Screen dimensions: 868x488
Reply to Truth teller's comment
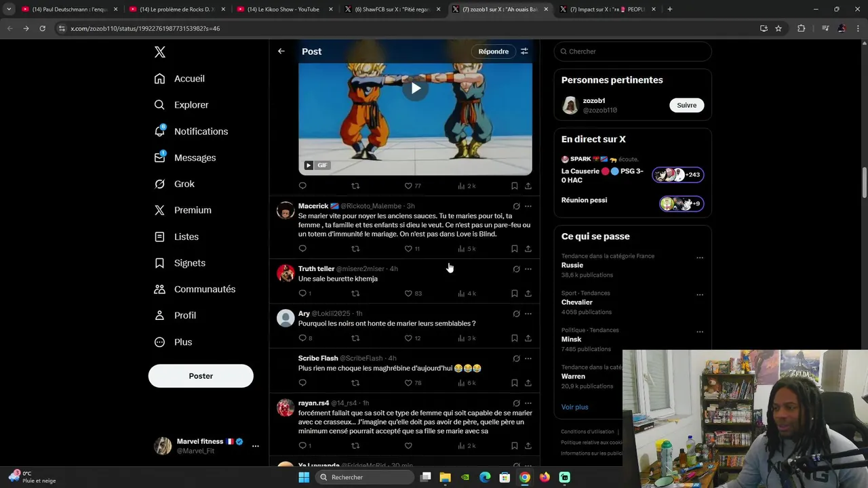click(302, 293)
